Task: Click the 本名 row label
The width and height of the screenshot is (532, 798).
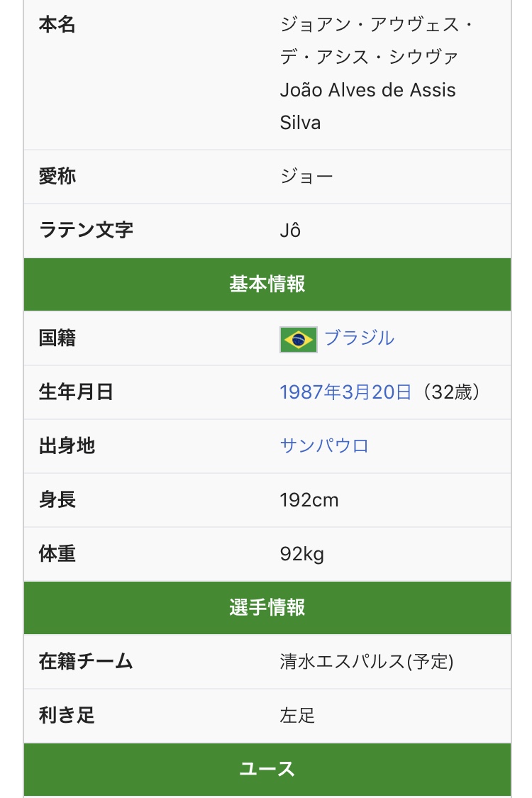Action: 57,26
